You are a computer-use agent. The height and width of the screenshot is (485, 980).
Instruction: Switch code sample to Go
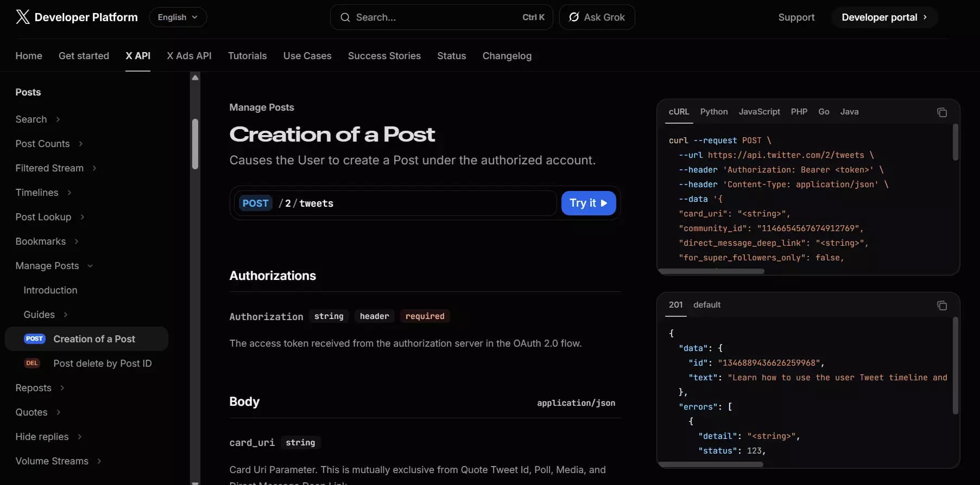pyautogui.click(x=824, y=112)
